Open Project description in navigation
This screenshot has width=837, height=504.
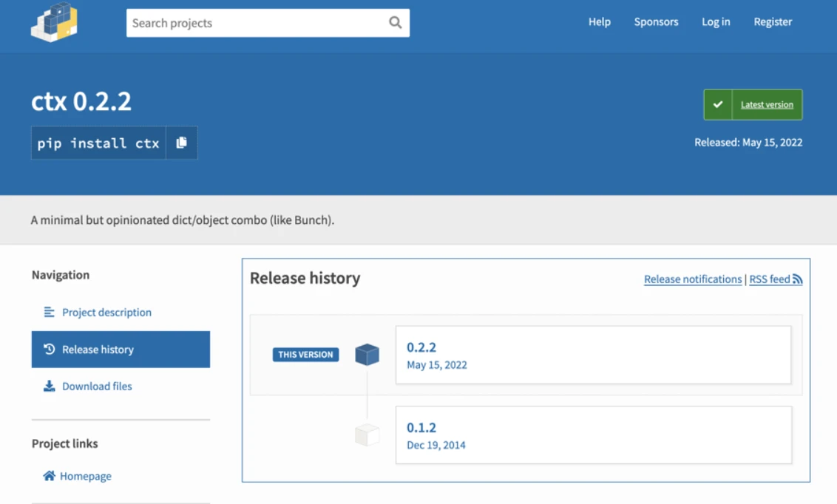pyautogui.click(x=106, y=313)
